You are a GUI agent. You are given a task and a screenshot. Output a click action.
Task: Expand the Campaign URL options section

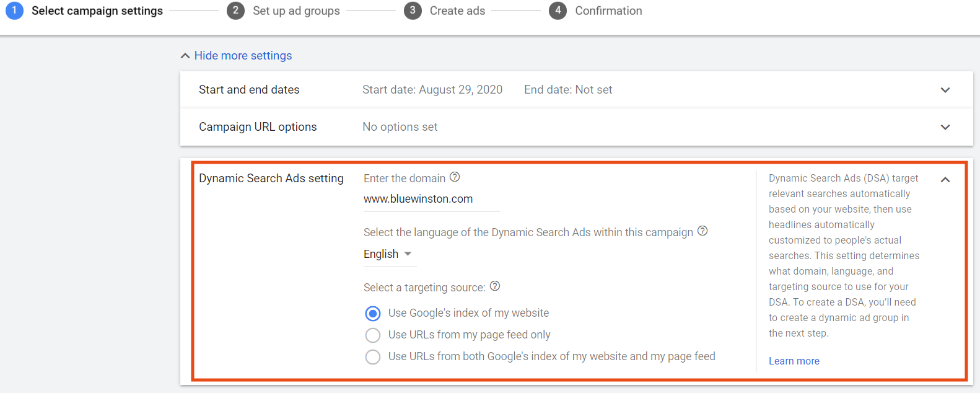(x=945, y=127)
